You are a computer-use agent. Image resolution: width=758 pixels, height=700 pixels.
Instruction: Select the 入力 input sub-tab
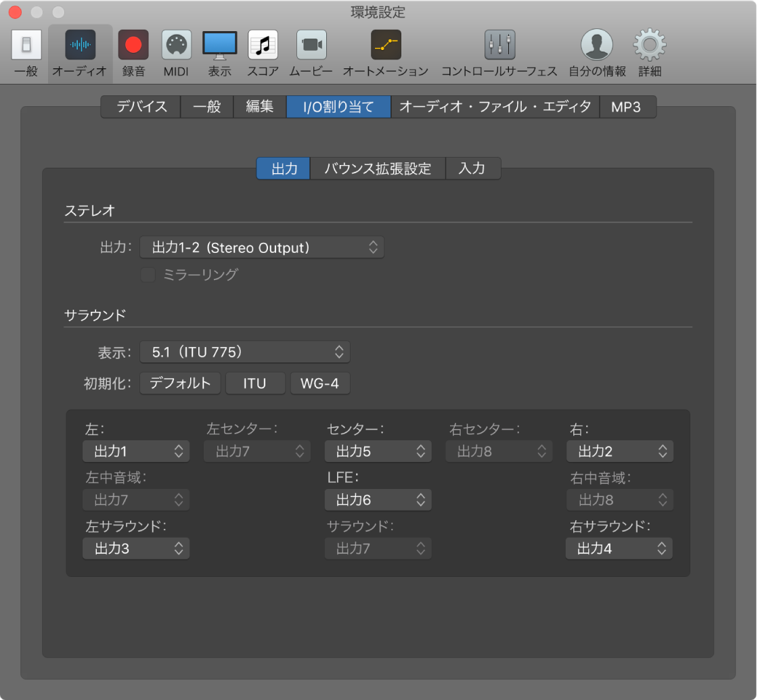472,168
